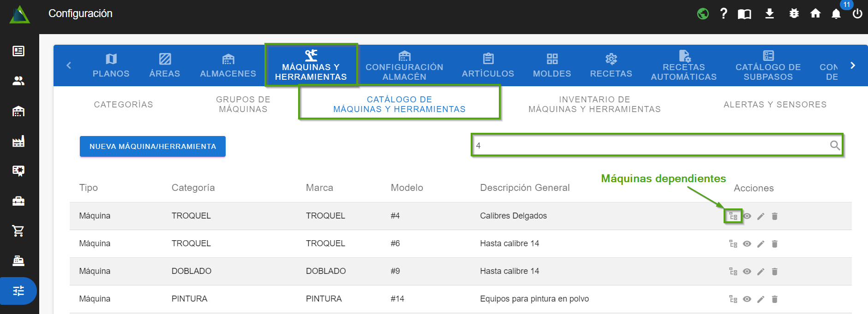Go to home via house icon
The image size is (868, 314).
coord(815,14)
